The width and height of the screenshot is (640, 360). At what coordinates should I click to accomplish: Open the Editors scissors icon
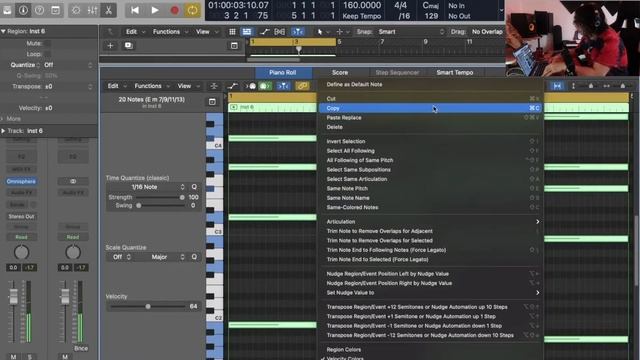pyautogui.click(x=109, y=10)
